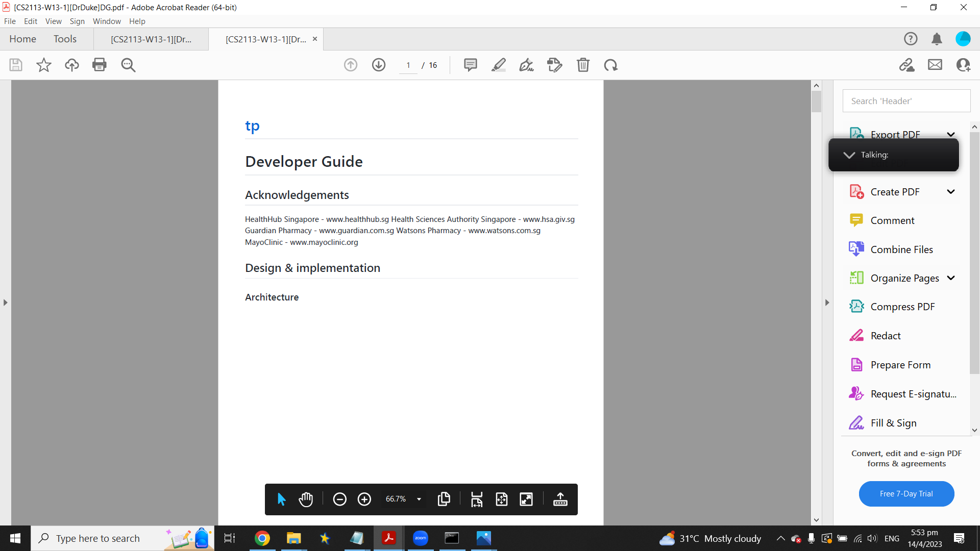The width and height of the screenshot is (980, 551).
Task: Toggle full screen mode icon
Action: [526, 499]
